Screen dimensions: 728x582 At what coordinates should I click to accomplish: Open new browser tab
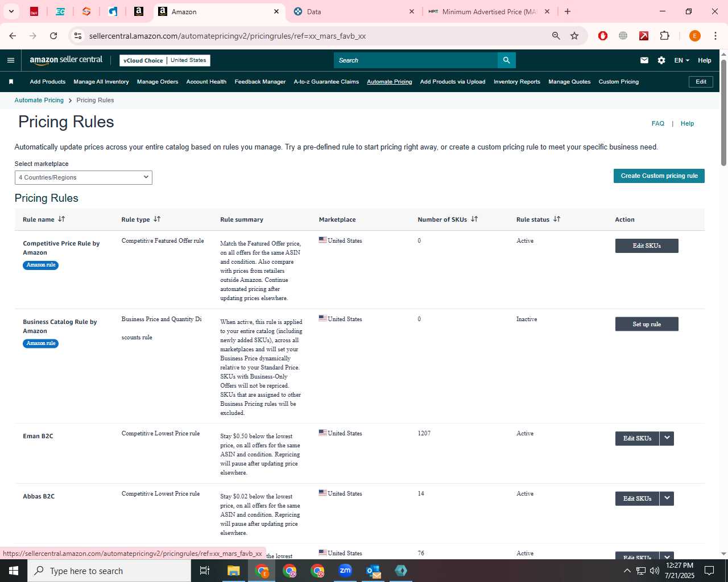[567, 11]
